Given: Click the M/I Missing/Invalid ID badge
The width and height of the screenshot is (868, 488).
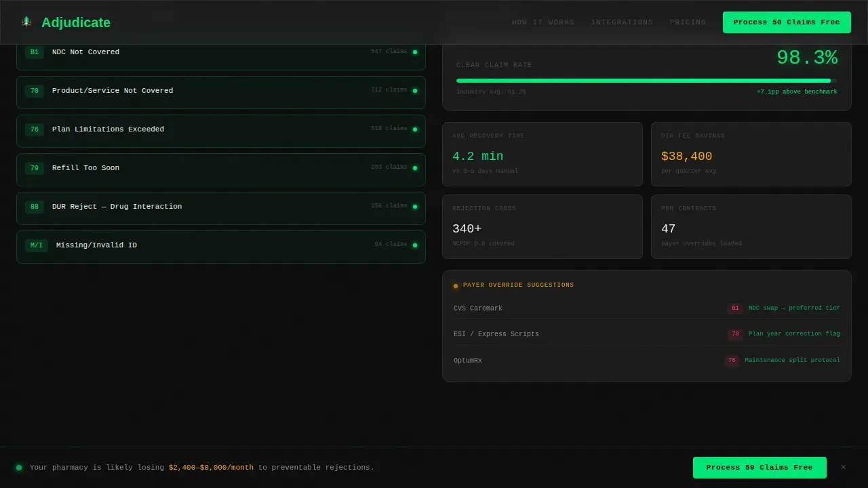Looking at the screenshot, I should pos(37,245).
